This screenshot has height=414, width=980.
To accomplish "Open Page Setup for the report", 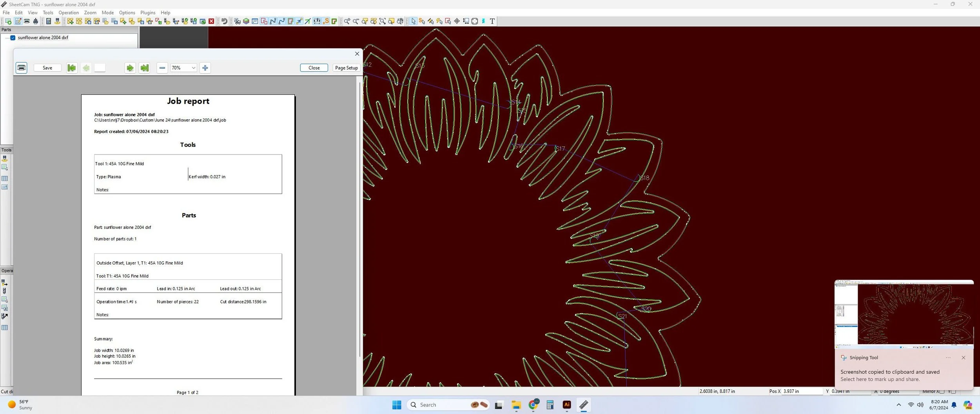I will [x=347, y=68].
